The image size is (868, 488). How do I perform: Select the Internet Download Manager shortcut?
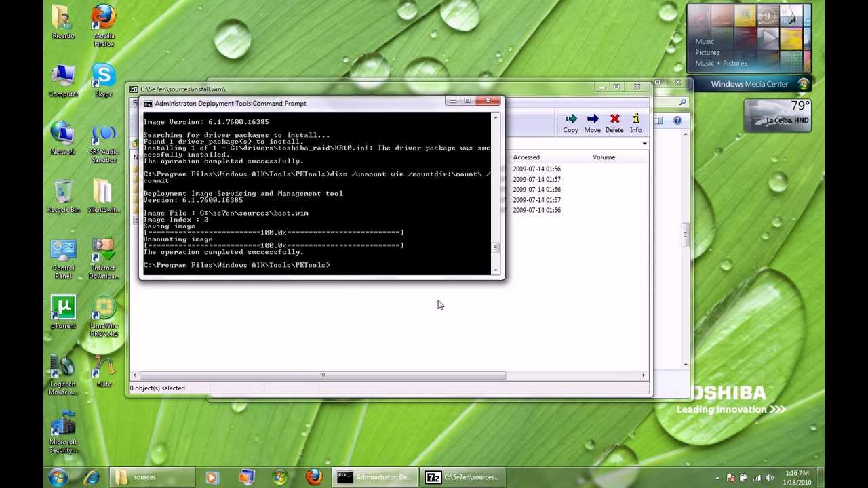pos(104,258)
